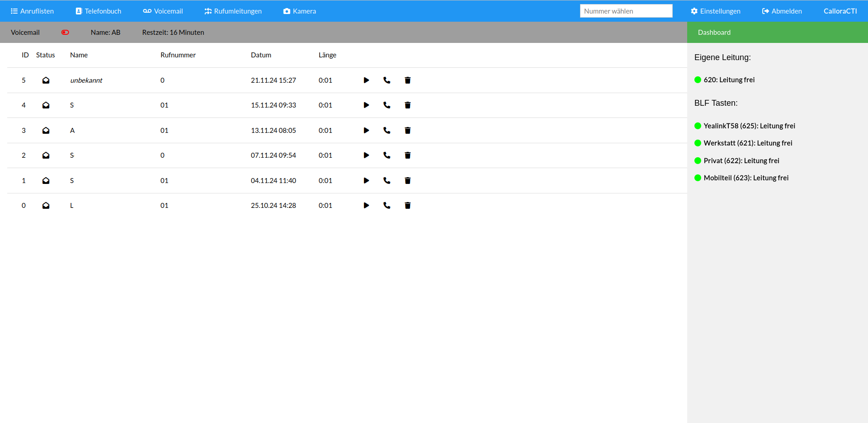Call back caller of voicemail ID 4

pyautogui.click(x=387, y=105)
